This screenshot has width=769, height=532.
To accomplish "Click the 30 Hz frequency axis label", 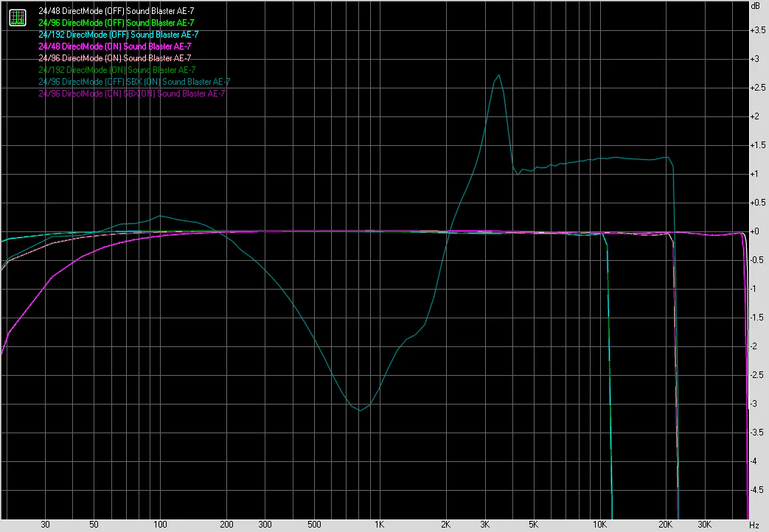I will click(45, 524).
